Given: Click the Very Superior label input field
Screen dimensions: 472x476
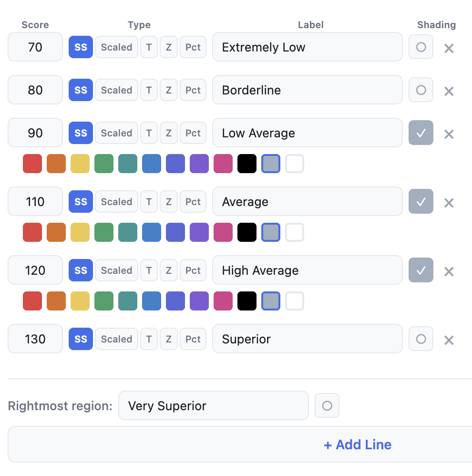Looking at the screenshot, I should [x=214, y=405].
